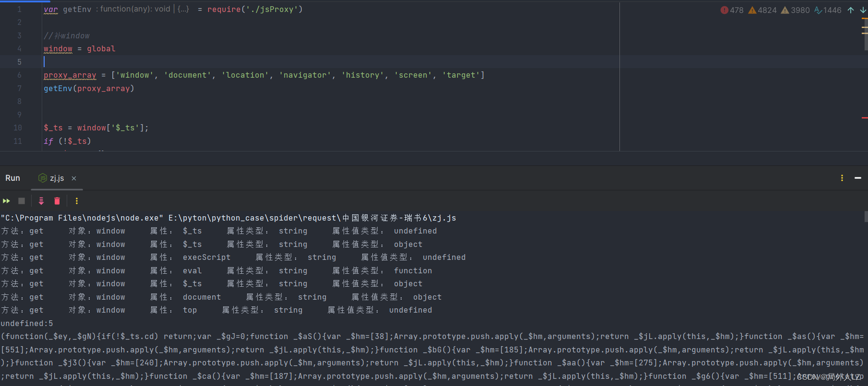This screenshot has width=868, height=386.
Task: Click the red error stripe mark by line 9
Action: (x=865, y=117)
